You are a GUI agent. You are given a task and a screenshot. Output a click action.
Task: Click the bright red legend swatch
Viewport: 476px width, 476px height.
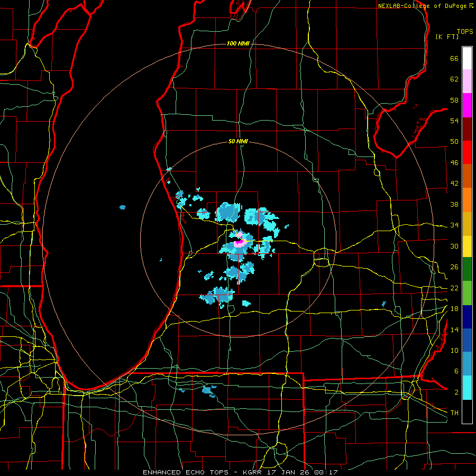(x=467, y=152)
